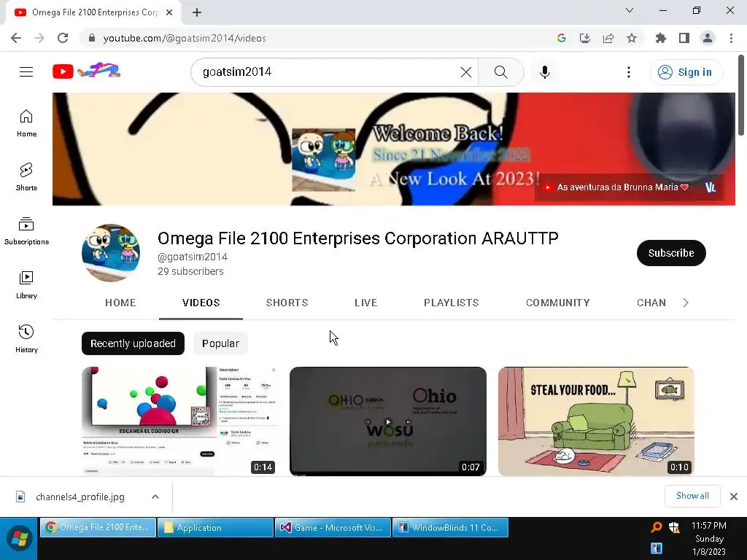The width and height of the screenshot is (747, 560).
Task: Click the Google icon in address bar
Action: coord(561,38)
